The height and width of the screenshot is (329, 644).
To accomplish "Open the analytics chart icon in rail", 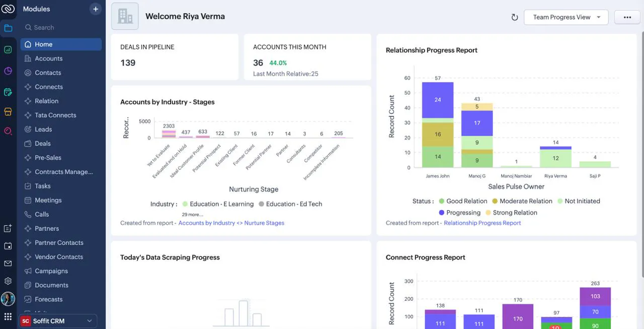I will (8, 49).
